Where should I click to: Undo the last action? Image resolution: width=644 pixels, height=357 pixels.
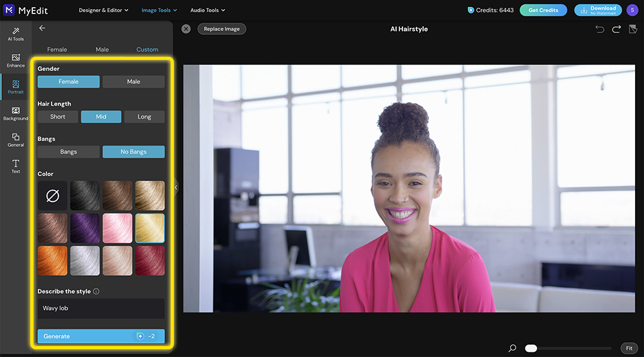[x=600, y=29]
